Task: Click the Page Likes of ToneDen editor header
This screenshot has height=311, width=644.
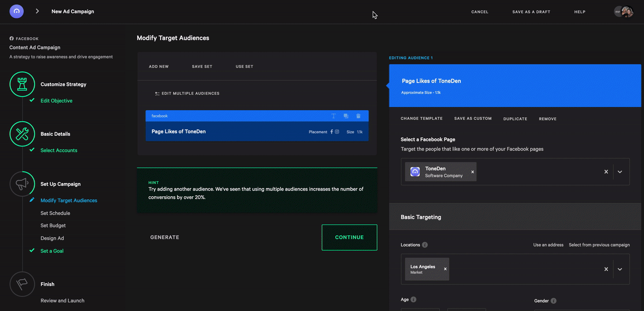Action: pyautogui.click(x=516, y=86)
